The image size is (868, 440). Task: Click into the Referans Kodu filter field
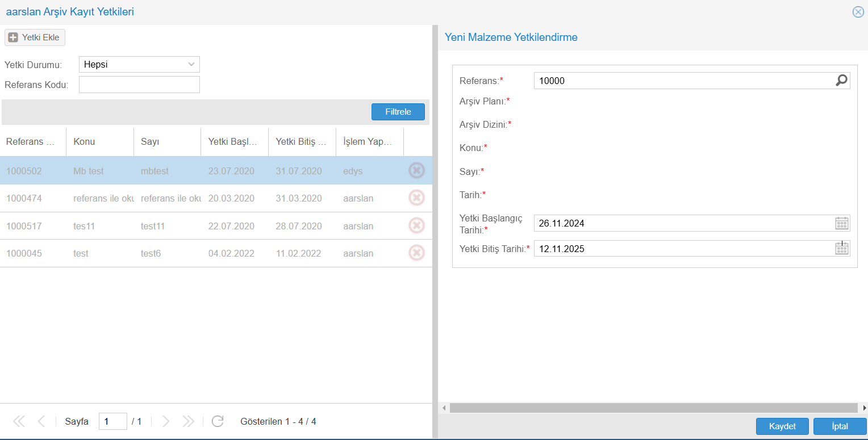click(x=139, y=85)
